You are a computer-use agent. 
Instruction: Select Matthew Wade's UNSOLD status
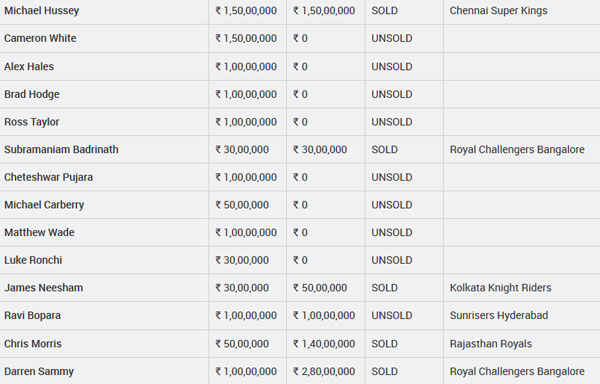392,233
